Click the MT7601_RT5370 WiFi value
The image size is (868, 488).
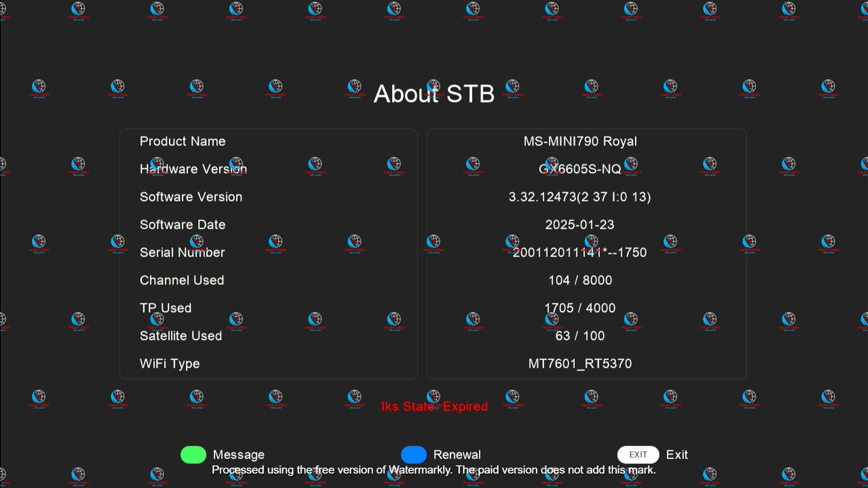[580, 363]
